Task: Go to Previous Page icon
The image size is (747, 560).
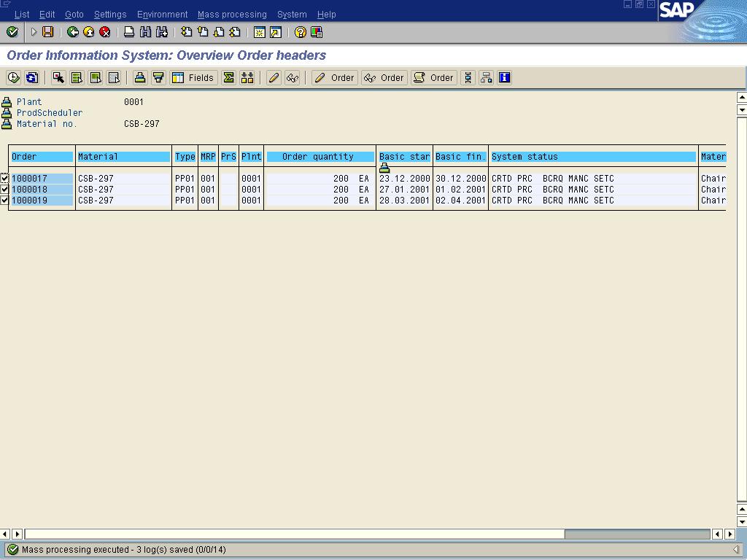Action: click(203, 32)
